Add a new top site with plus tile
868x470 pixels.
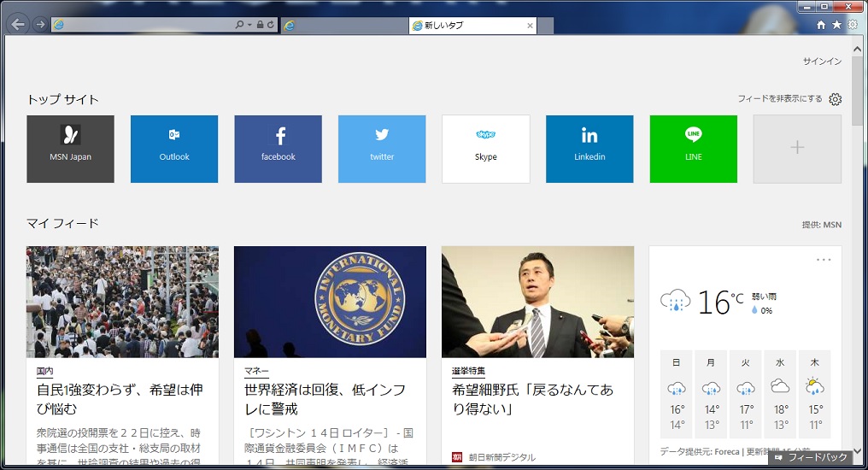(x=797, y=149)
